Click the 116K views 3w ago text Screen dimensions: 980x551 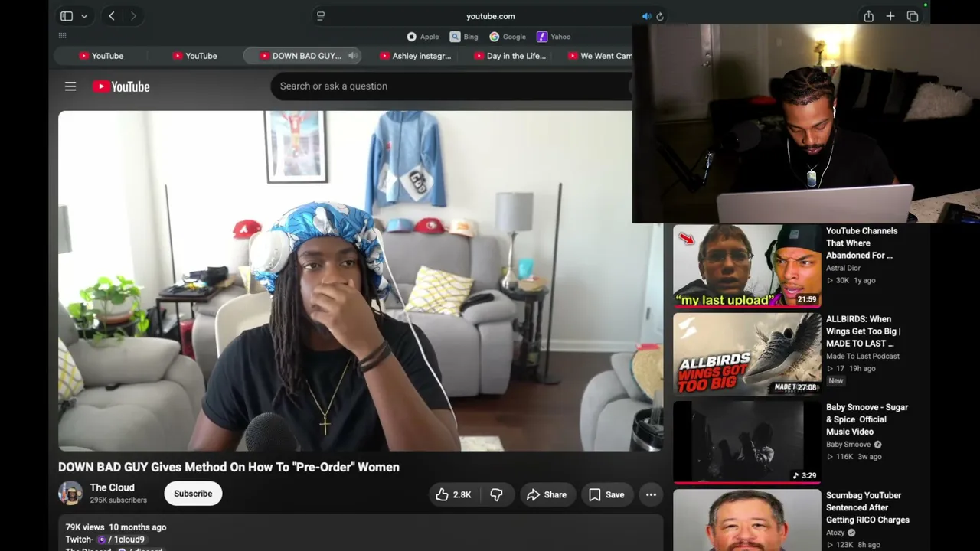[855, 457]
